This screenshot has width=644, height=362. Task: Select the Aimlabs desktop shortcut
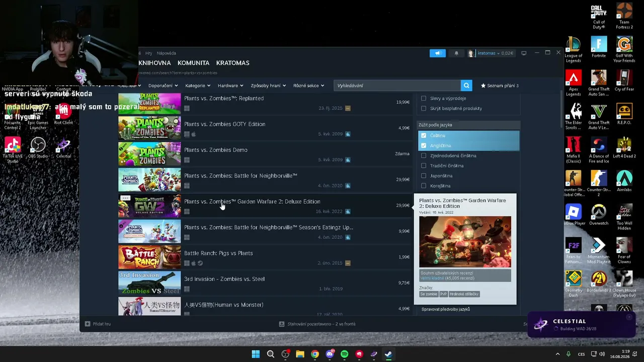pos(624,182)
